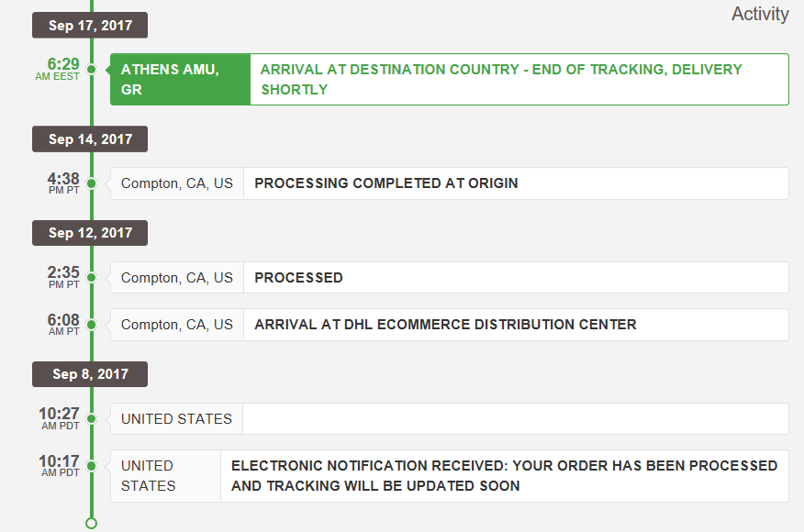804x532 pixels.
Task: Click the Sep 8, 2017 date label
Action: pyautogui.click(x=90, y=374)
